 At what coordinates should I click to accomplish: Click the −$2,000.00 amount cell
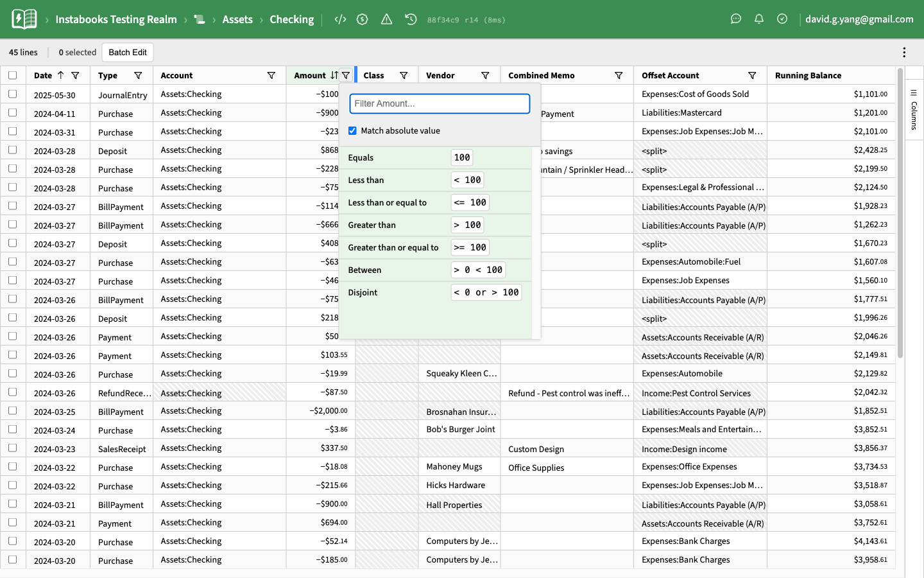(x=321, y=410)
